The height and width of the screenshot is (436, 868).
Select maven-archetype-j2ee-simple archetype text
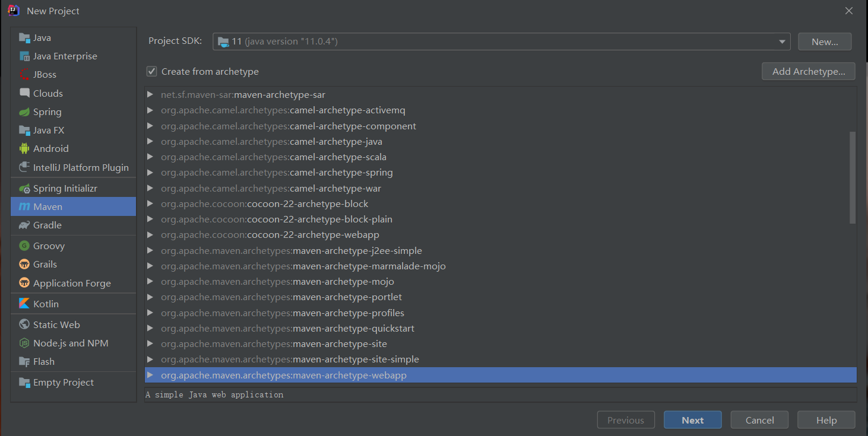pyautogui.click(x=357, y=251)
